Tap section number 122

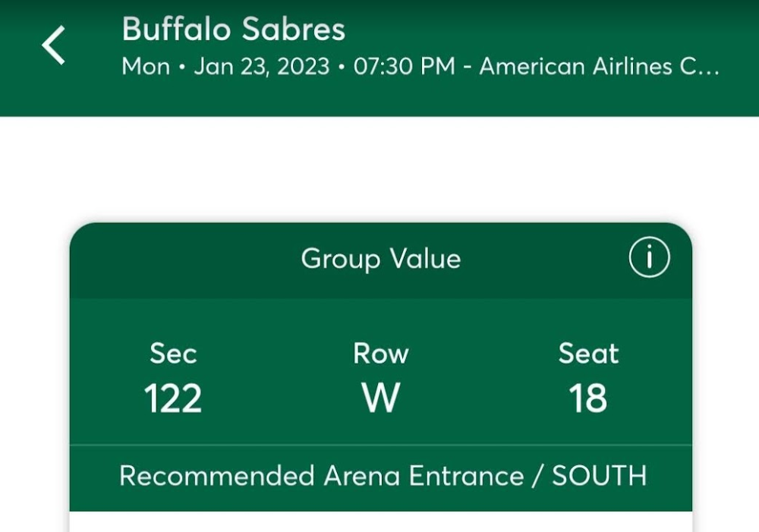(x=173, y=398)
